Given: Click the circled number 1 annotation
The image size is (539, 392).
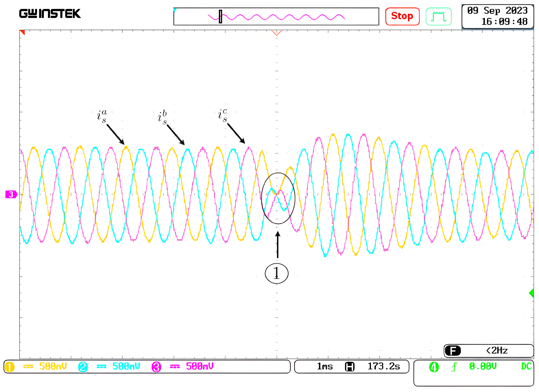Looking at the screenshot, I should point(276,273).
